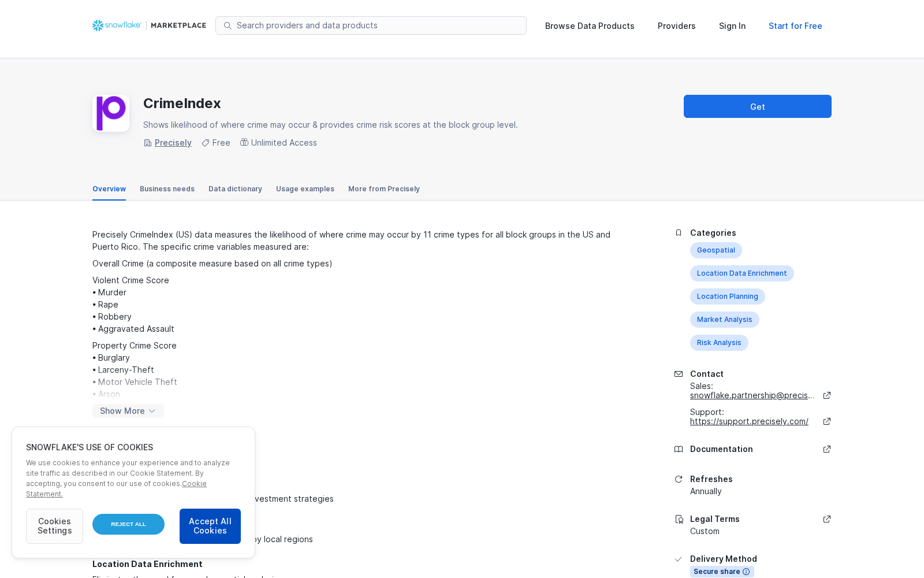Image resolution: width=924 pixels, height=578 pixels.
Task: Click the Property Crime Score text
Action: coord(135,346)
